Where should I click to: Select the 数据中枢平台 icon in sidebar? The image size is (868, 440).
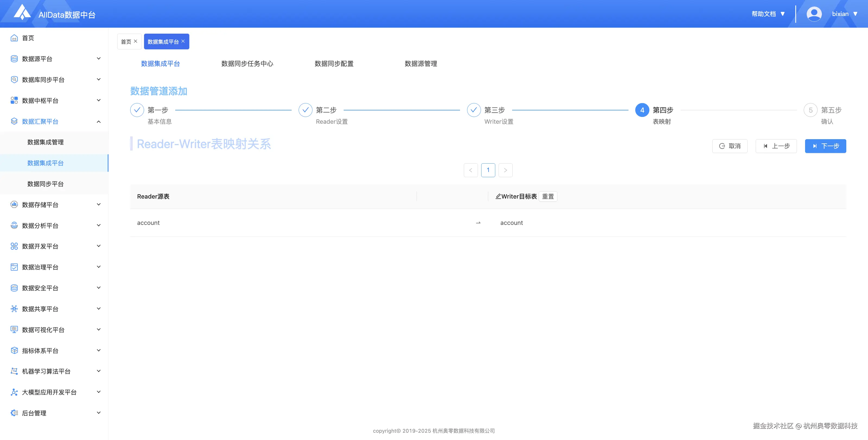point(14,100)
